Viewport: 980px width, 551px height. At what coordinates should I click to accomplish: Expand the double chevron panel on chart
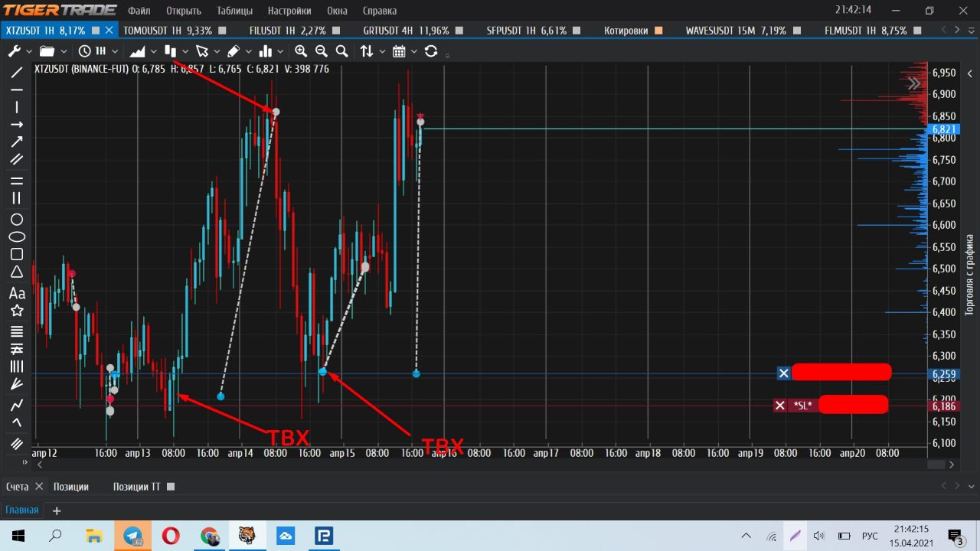pos(914,83)
